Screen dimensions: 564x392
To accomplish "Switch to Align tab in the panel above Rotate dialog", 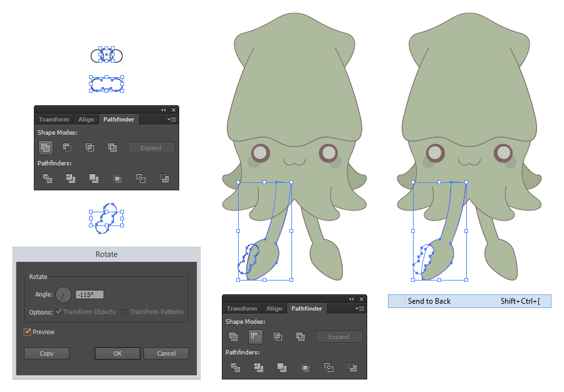I will pyautogui.click(x=86, y=119).
